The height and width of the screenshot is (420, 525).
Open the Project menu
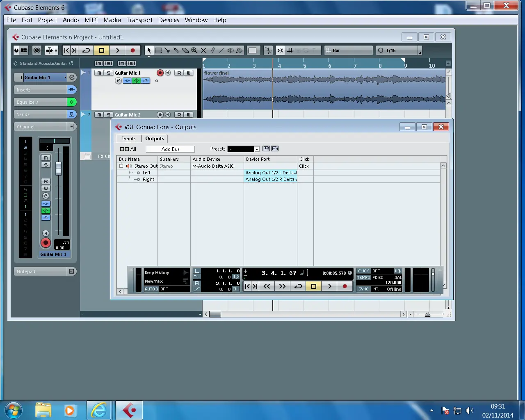coord(48,20)
